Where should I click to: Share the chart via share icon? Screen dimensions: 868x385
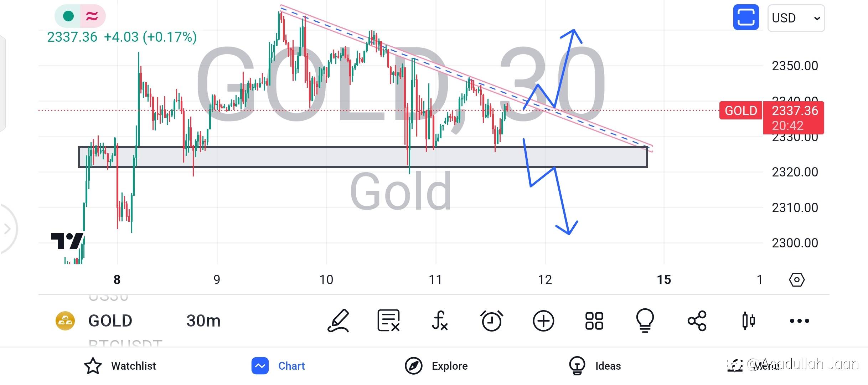tap(697, 321)
